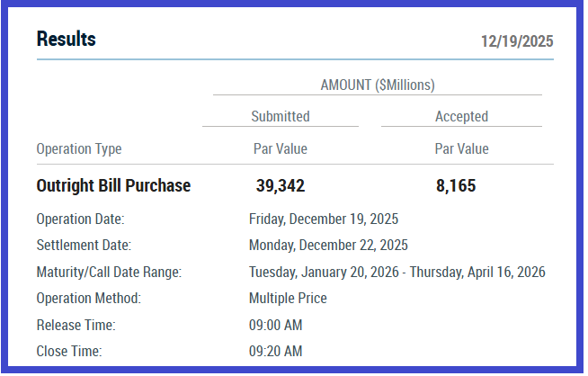Image resolution: width=588 pixels, height=376 pixels.
Task: Click the Operation Type column label
Action: [79, 148]
